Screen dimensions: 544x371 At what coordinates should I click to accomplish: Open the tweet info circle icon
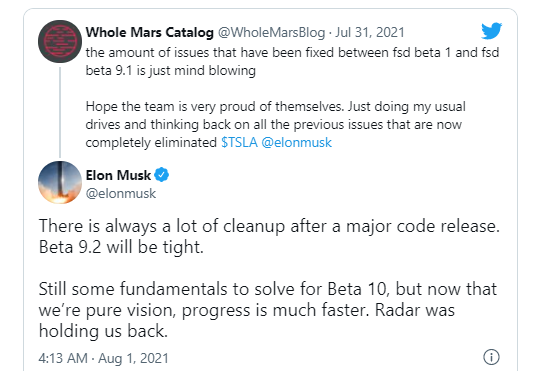click(x=491, y=357)
